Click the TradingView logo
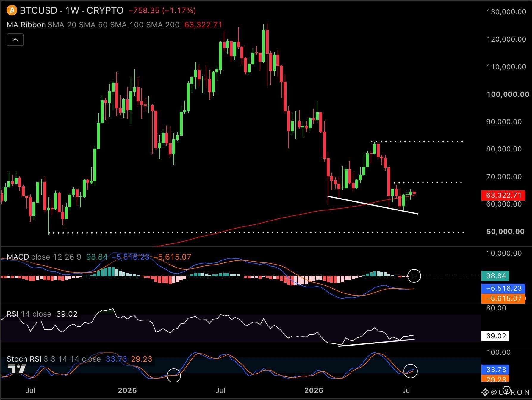Viewport: 532px width, 400px height. pos(17,369)
